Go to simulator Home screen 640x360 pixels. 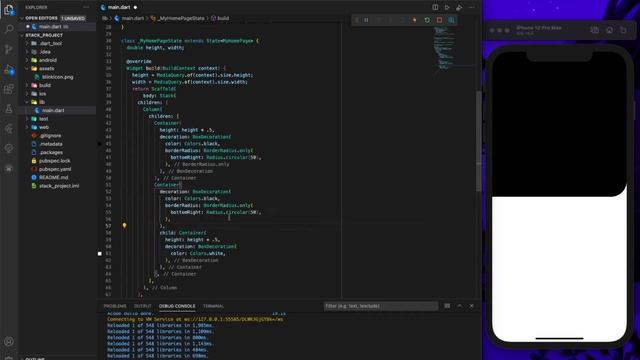point(609,30)
